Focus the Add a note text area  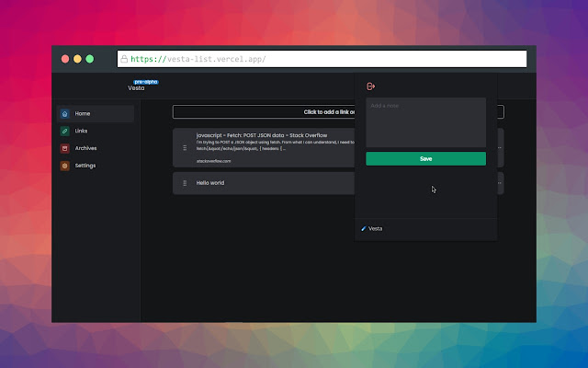(425, 122)
